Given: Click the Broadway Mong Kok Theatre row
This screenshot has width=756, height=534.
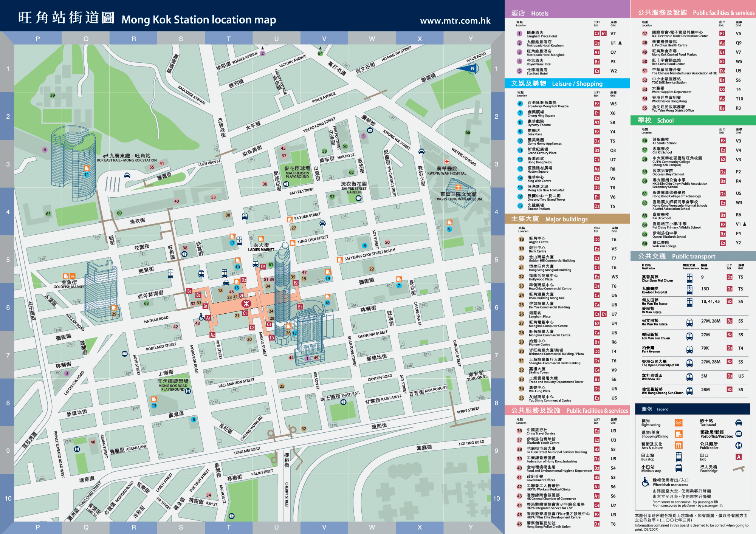Looking at the screenshot, I should coord(567,104).
